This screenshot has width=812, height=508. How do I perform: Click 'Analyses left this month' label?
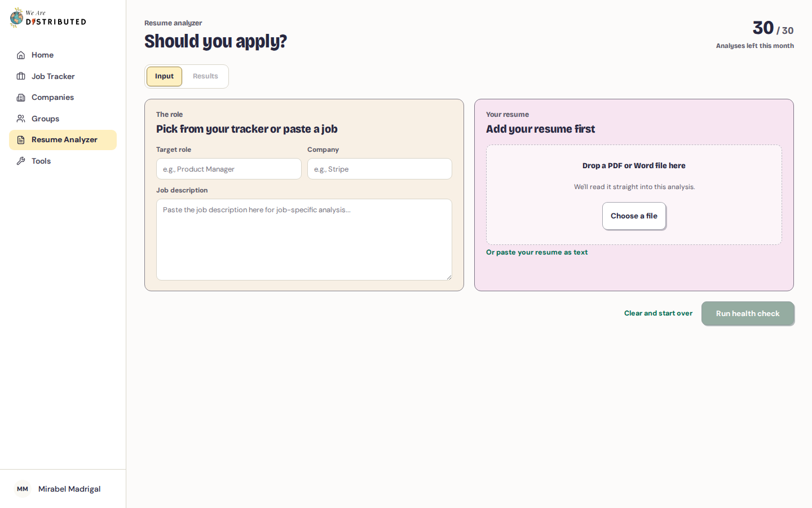point(755,46)
